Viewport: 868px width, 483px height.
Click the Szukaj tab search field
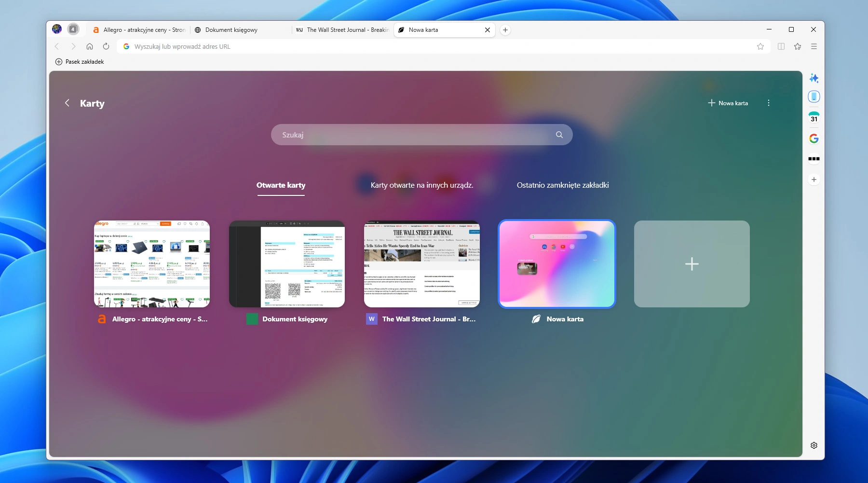click(415, 135)
